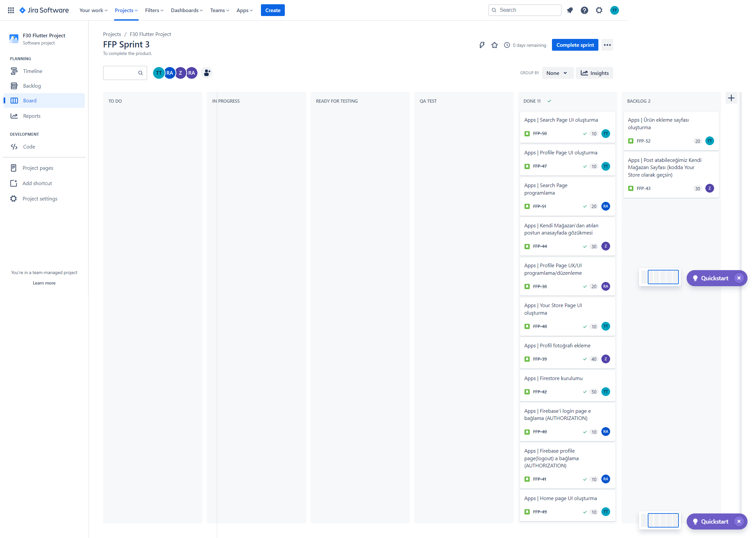Image resolution: width=756 pixels, height=538 pixels.
Task: Add a new column with the plus icon
Action: tap(731, 98)
